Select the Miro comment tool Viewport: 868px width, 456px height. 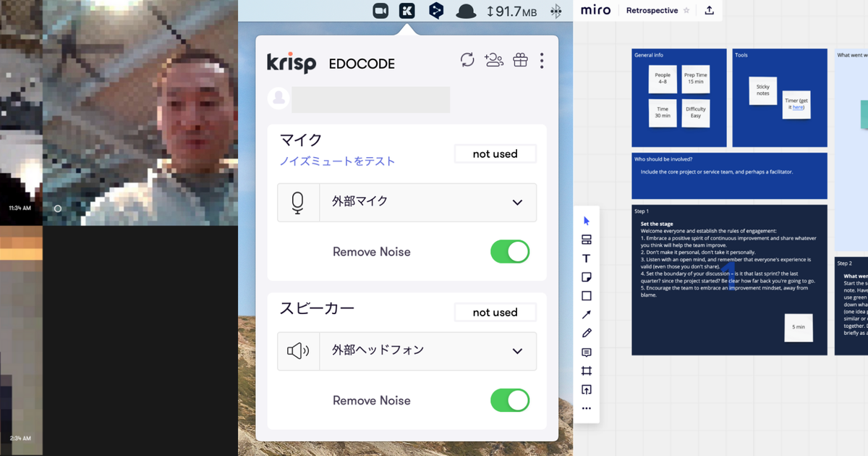(587, 352)
